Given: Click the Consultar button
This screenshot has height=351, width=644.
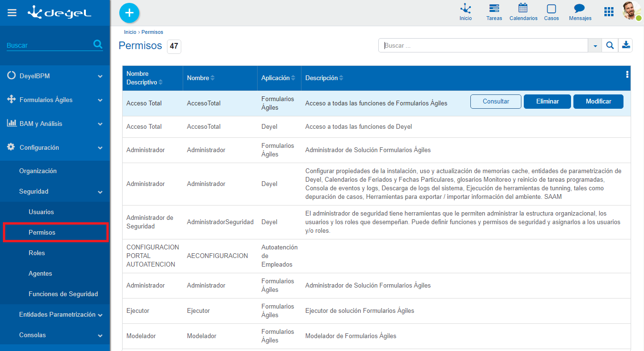Looking at the screenshot, I should tap(496, 102).
